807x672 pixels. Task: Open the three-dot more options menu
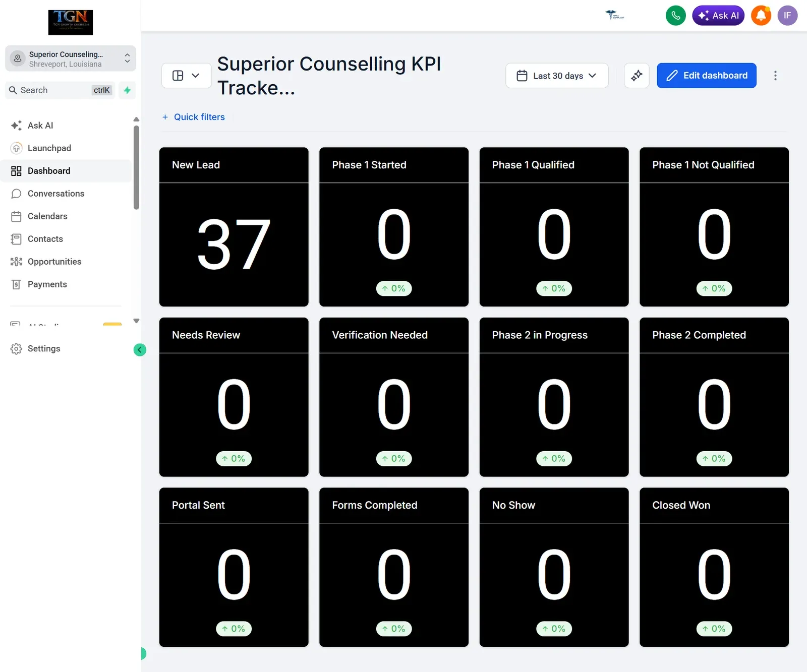tap(775, 76)
